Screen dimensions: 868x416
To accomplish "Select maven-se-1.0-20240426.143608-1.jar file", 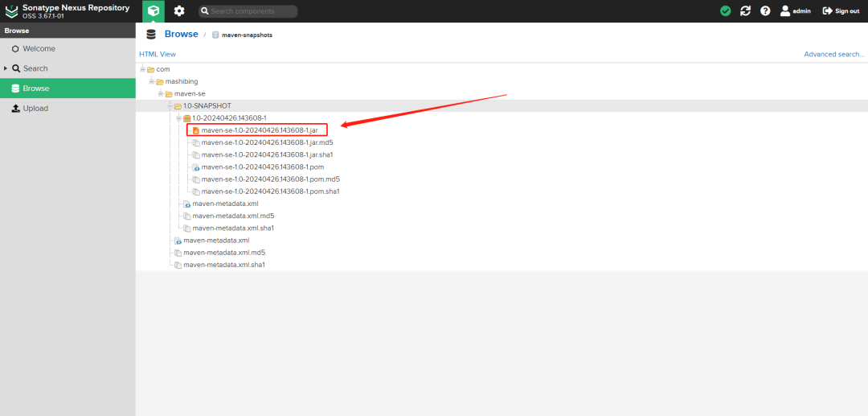I will (x=260, y=130).
